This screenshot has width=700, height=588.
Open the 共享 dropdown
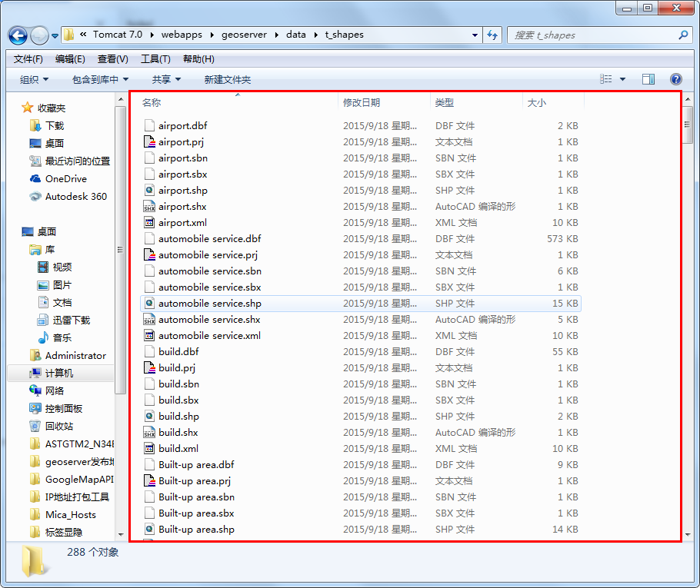pyautogui.click(x=166, y=79)
